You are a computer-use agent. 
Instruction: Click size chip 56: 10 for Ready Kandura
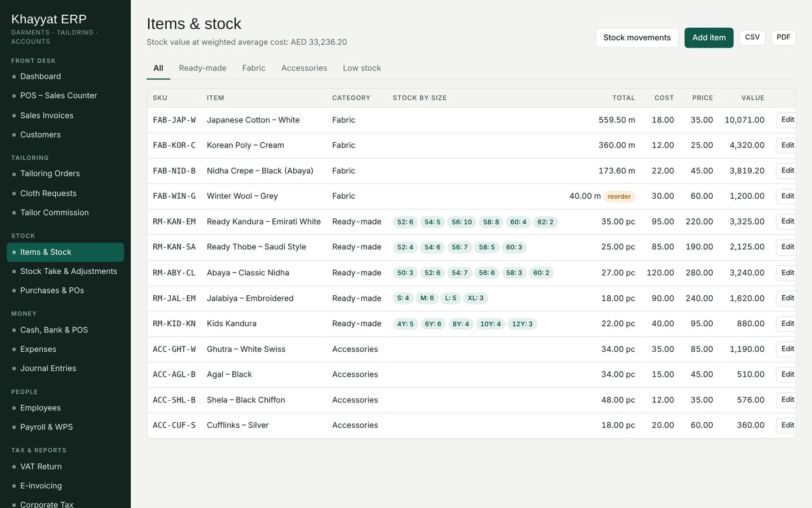[x=462, y=222]
